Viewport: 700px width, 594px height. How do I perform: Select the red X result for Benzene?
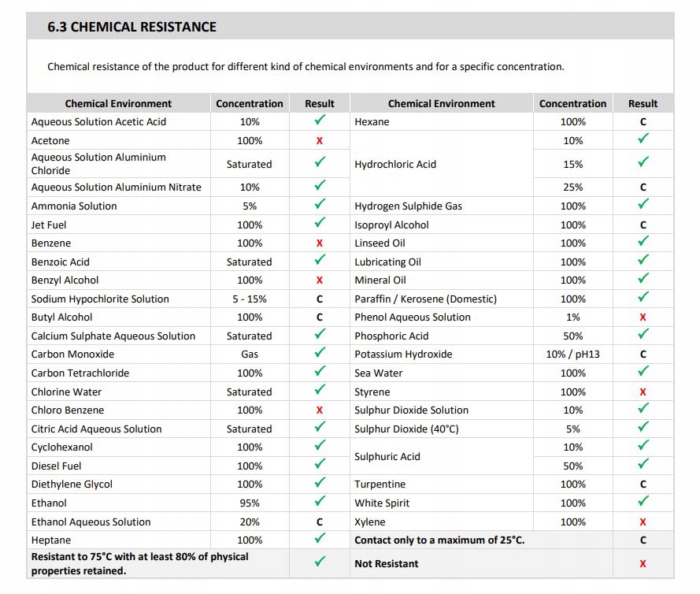pos(320,243)
